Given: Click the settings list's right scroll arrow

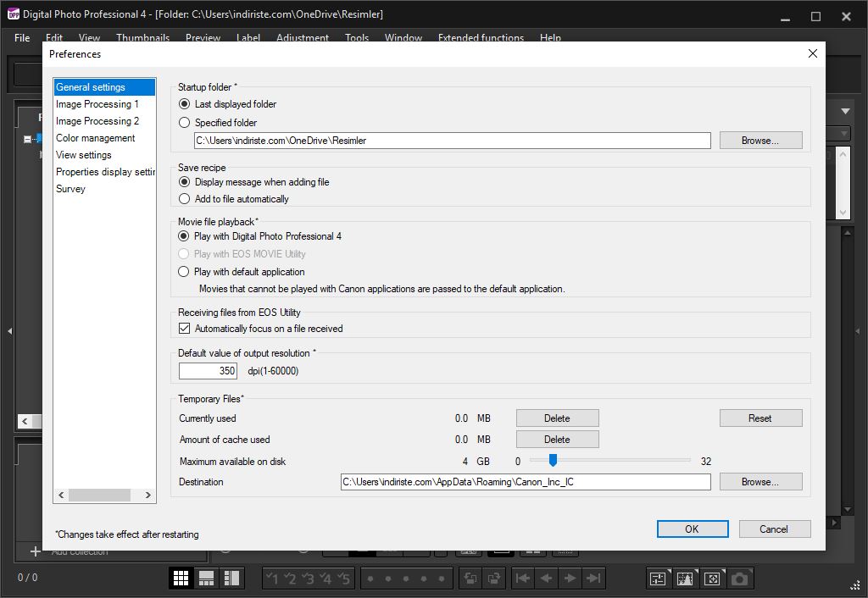Looking at the screenshot, I should [x=147, y=496].
